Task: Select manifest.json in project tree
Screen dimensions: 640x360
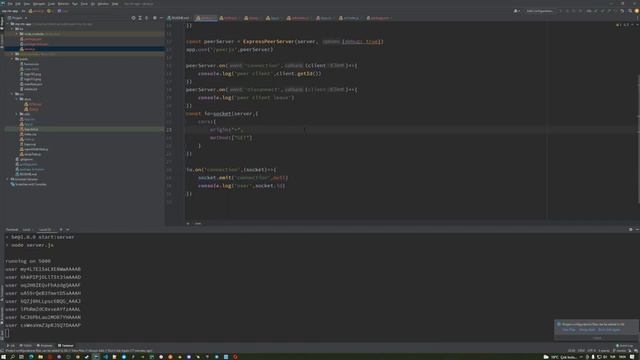Action: (x=31, y=84)
